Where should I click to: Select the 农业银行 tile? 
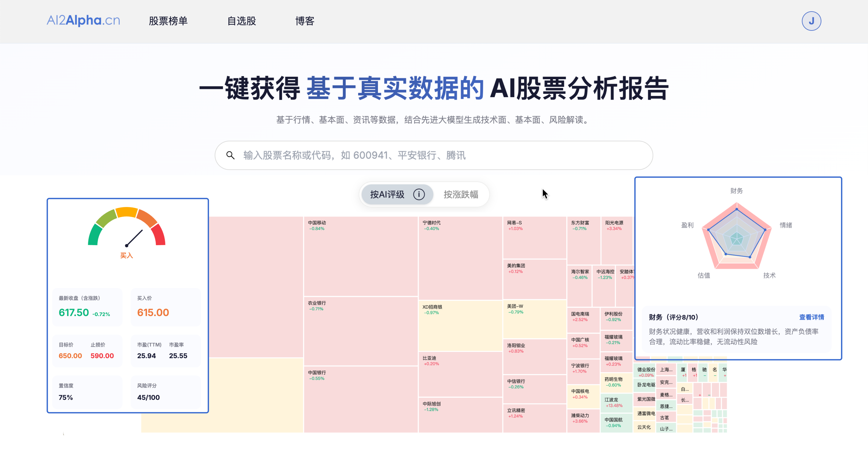coord(361,331)
